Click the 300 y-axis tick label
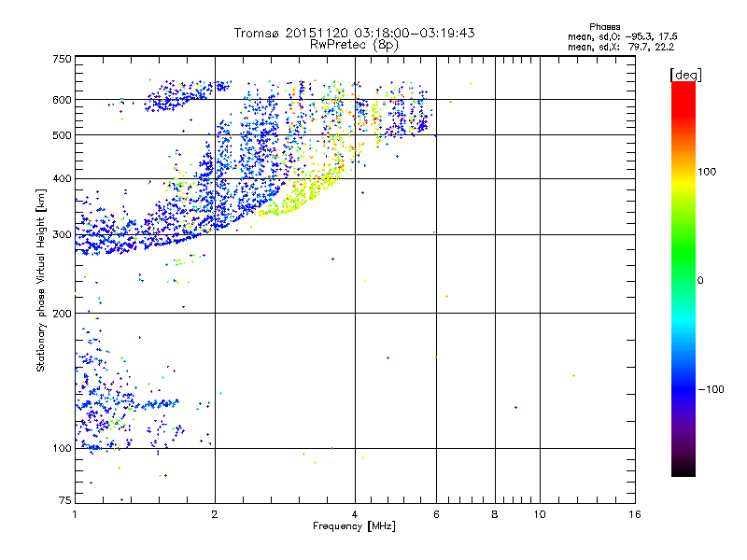 [x=62, y=235]
